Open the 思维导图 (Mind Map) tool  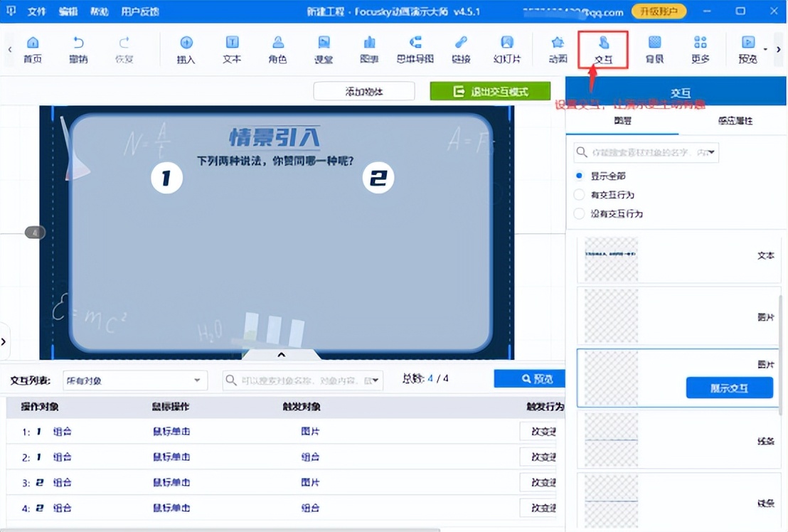415,50
